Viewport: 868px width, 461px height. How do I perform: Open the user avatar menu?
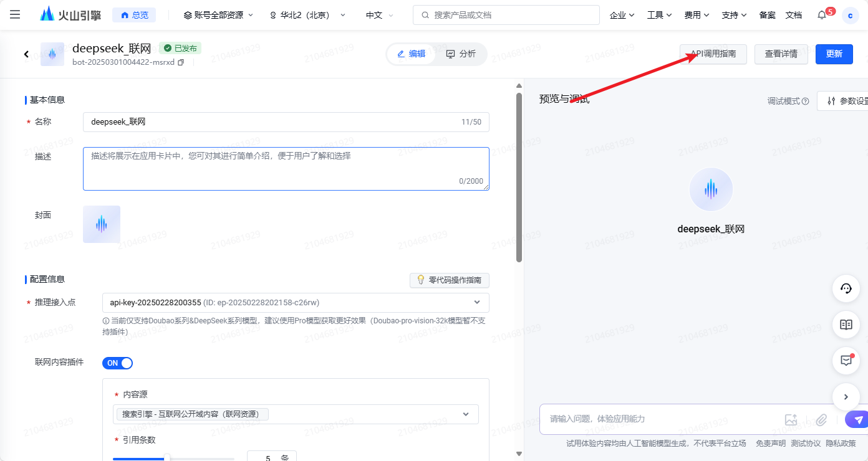tap(850, 15)
